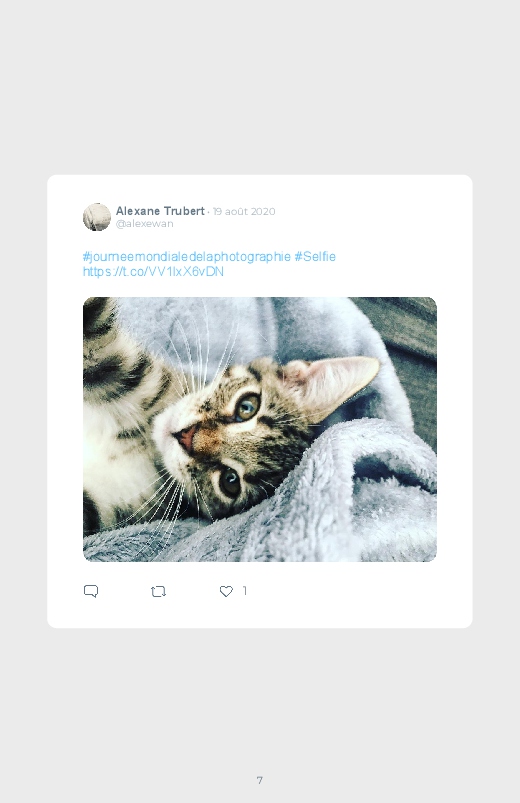Click the 19 août 2020 date
520x803 pixels.
click(x=244, y=212)
